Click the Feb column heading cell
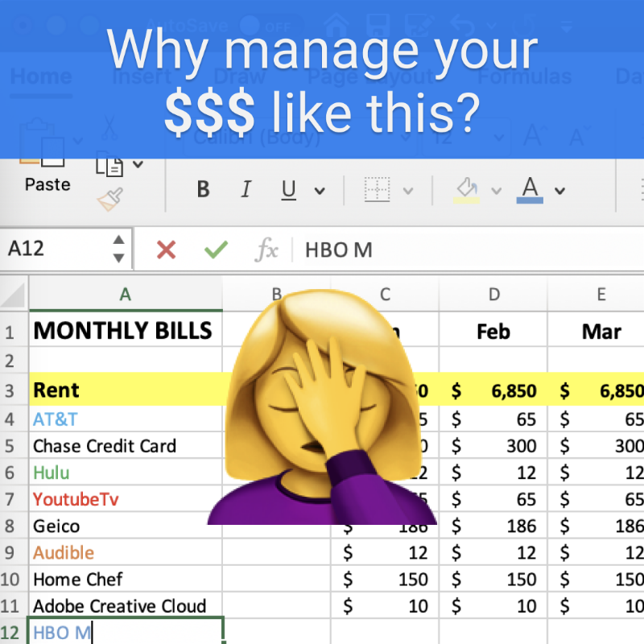This screenshot has width=644, height=644. (x=493, y=331)
